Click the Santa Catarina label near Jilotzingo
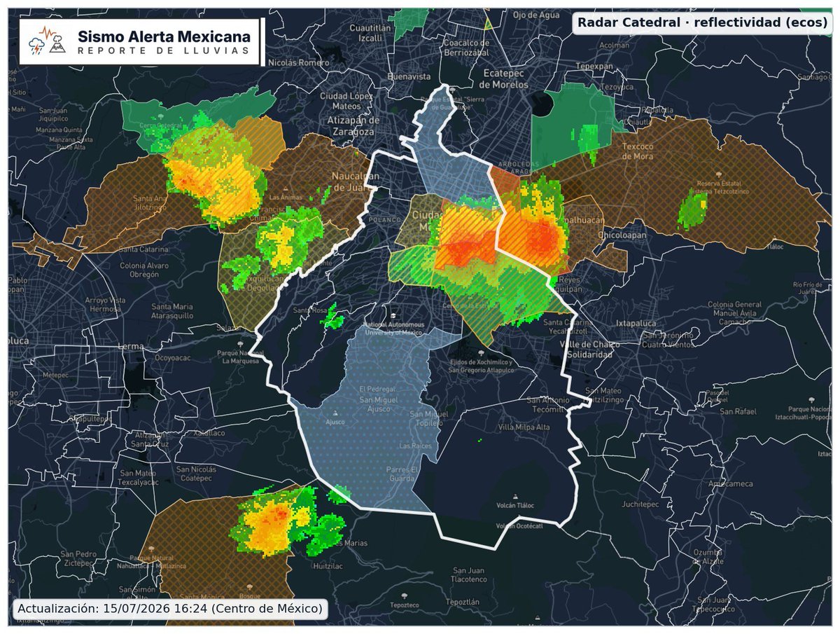The image size is (840, 634). pos(143,249)
